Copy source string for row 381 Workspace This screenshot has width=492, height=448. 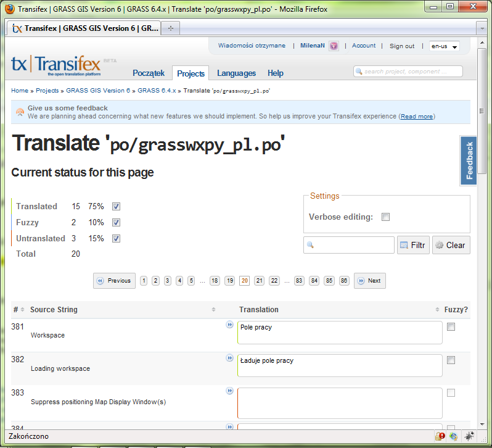point(230,325)
